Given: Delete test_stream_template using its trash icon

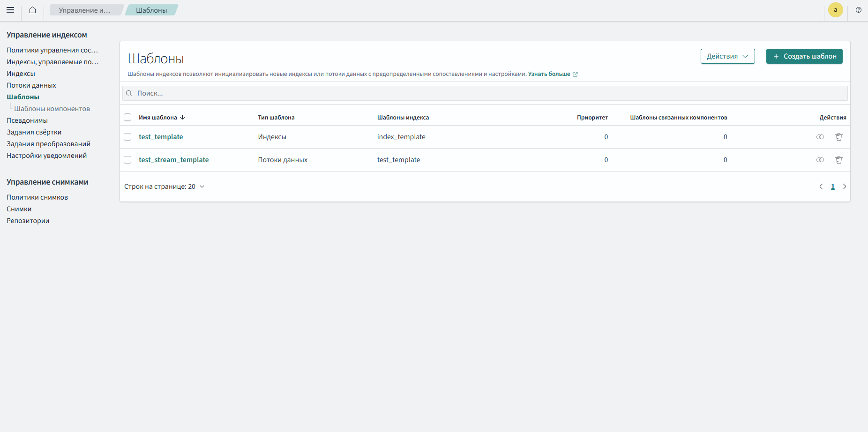Looking at the screenshot, I should pos(838,160).
